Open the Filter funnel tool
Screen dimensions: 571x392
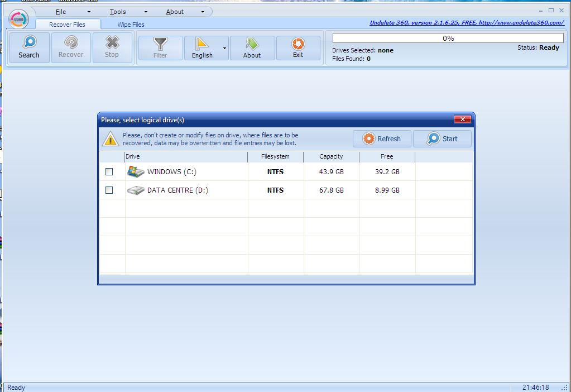[x=160, y=44]
